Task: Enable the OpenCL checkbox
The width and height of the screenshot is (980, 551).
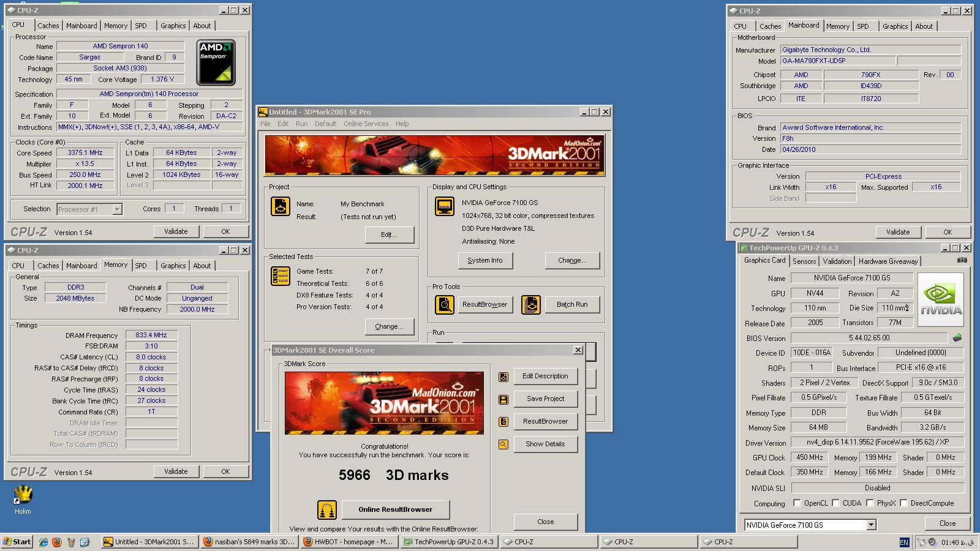Action: [x=797, y=503]
